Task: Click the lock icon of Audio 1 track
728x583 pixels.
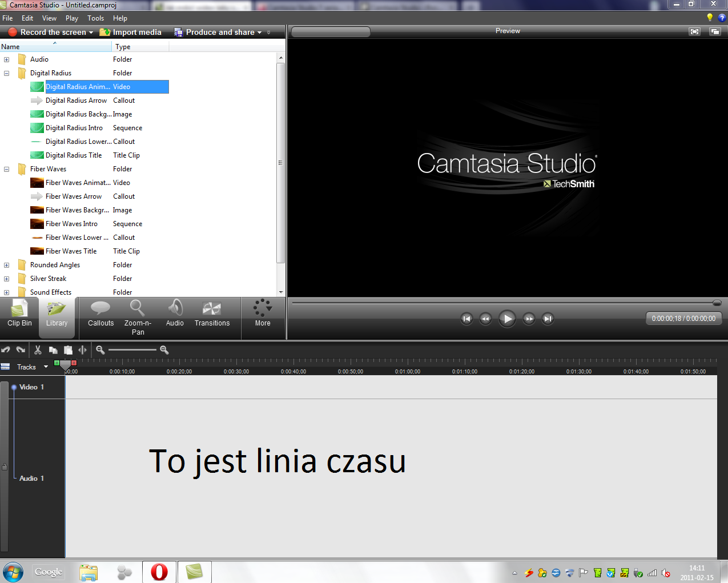Action: pyautogui.click(x=5, y=467)
